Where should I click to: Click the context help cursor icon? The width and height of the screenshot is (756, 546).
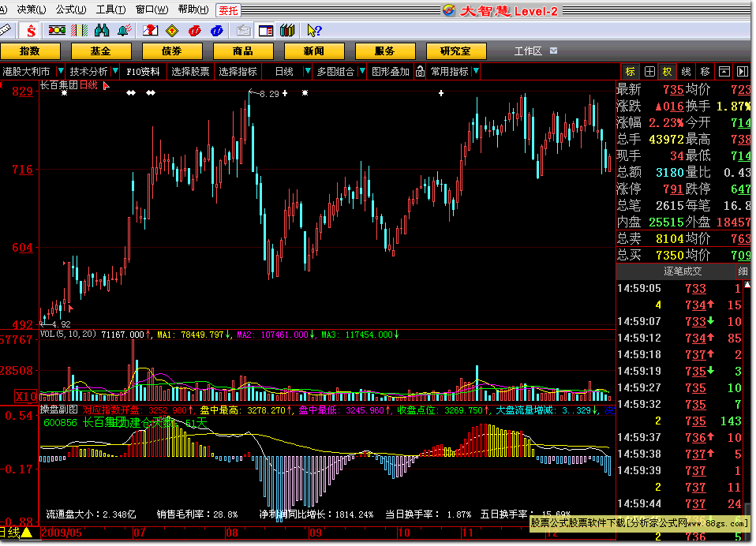[314, 31]
